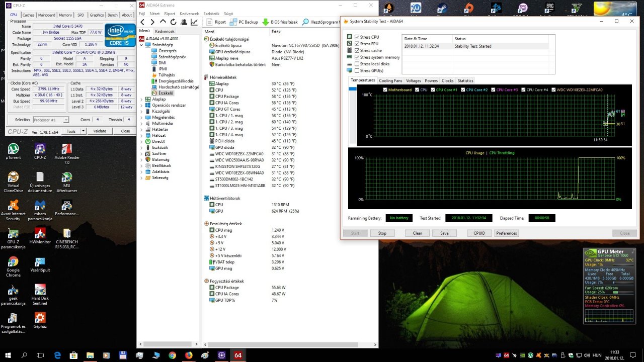This screenshot has height=362, width=644.
Task: Open the CPU-Z processor Selection dropdown
Action: click(x=51, y=120)
